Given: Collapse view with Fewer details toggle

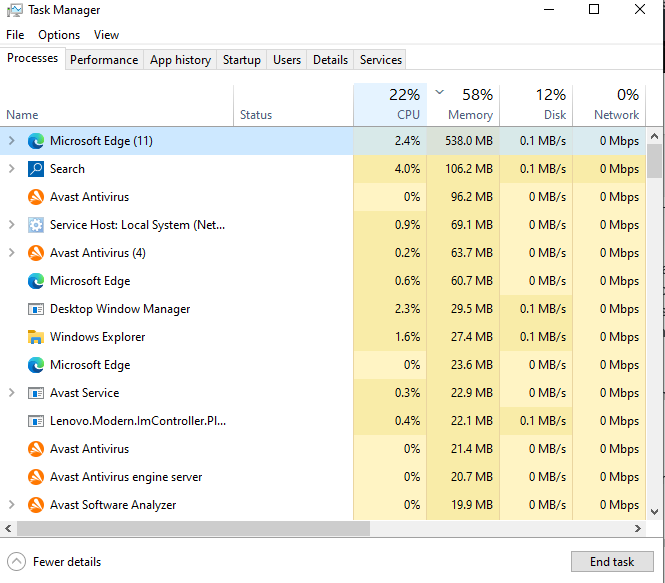Looking at the screenshot, I should pos(56,562).
